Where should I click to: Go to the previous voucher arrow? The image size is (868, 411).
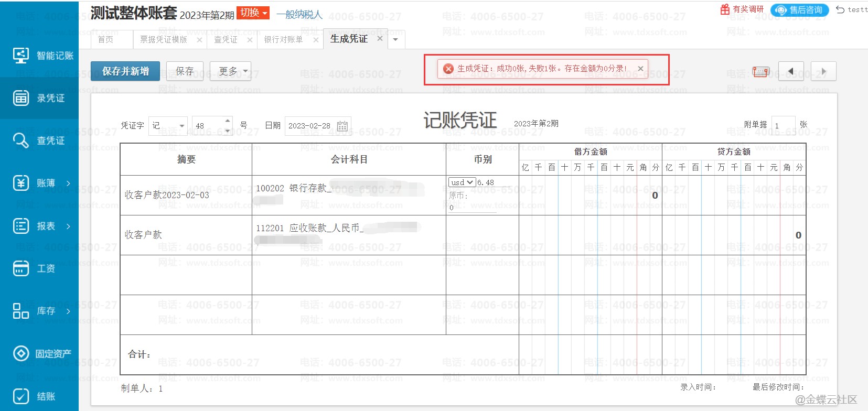click(x=791, y=71)
